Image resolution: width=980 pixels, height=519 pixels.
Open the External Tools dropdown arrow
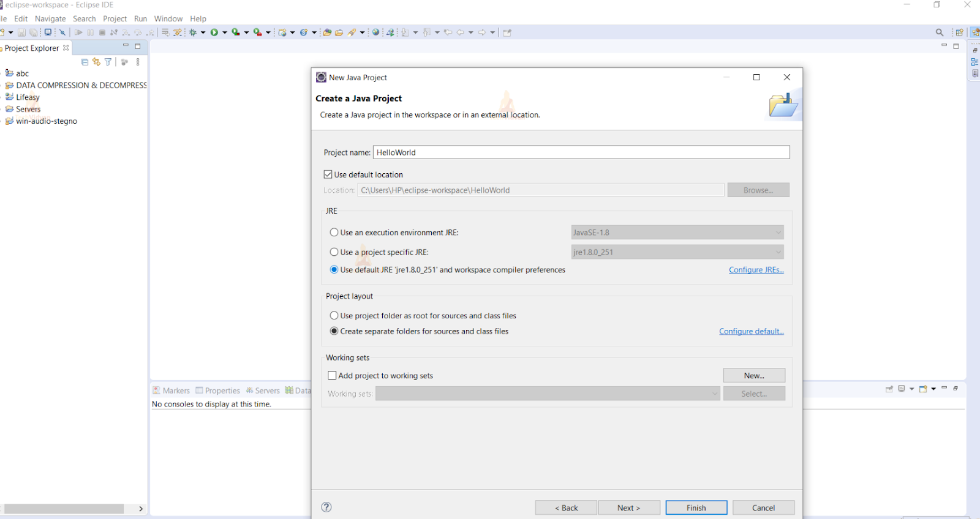click(x=268, y=32)
